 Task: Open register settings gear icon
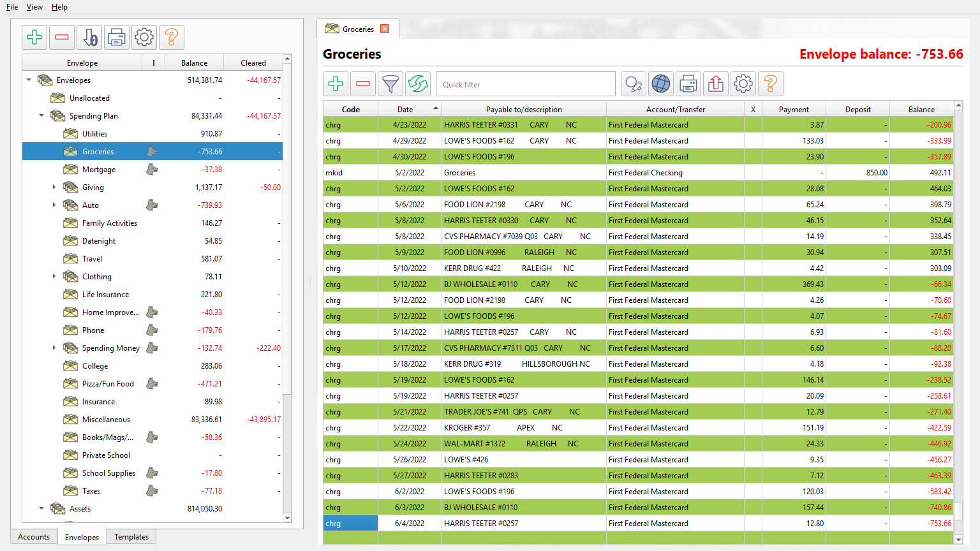(x=743, y=84)
